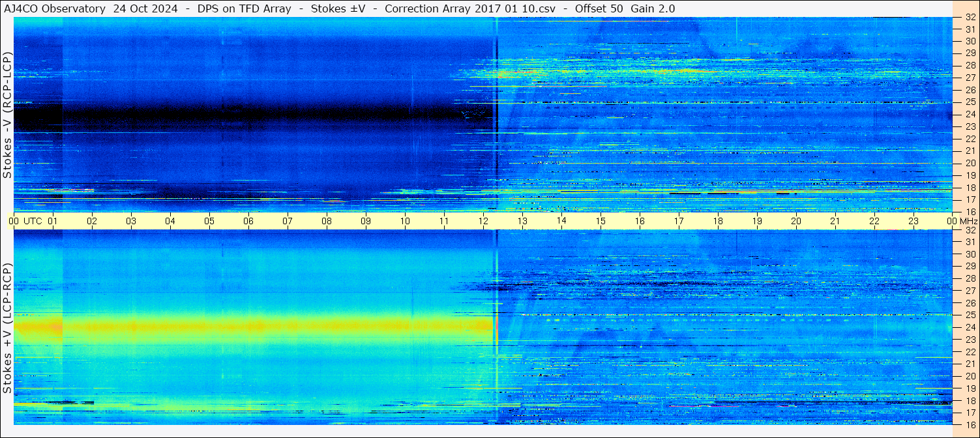Click the MHz unit label beside time axis
The image size is (980, 438).
point(968,221)
